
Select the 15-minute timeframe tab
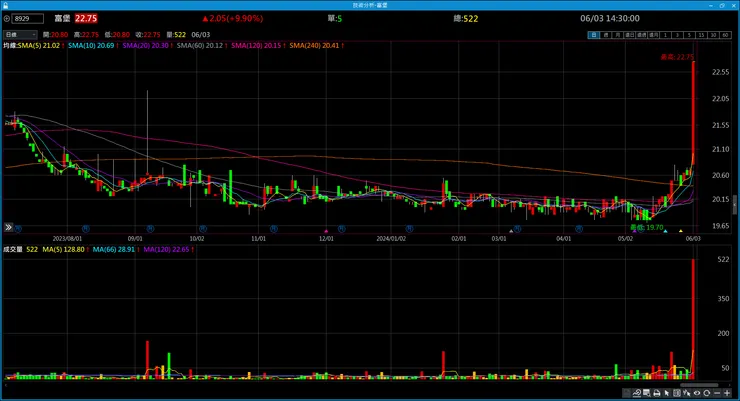click(x=701, y=35)
